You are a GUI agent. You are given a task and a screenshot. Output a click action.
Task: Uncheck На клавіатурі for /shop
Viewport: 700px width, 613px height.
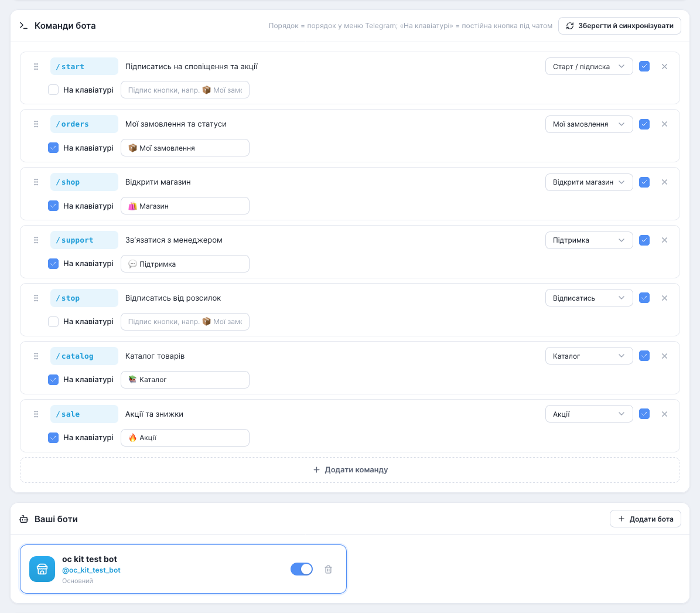pos(53,206)
